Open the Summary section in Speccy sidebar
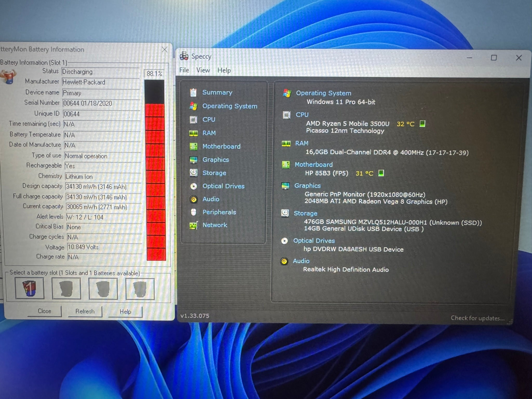The image size is (532, 399). click(x=217, y=92)
